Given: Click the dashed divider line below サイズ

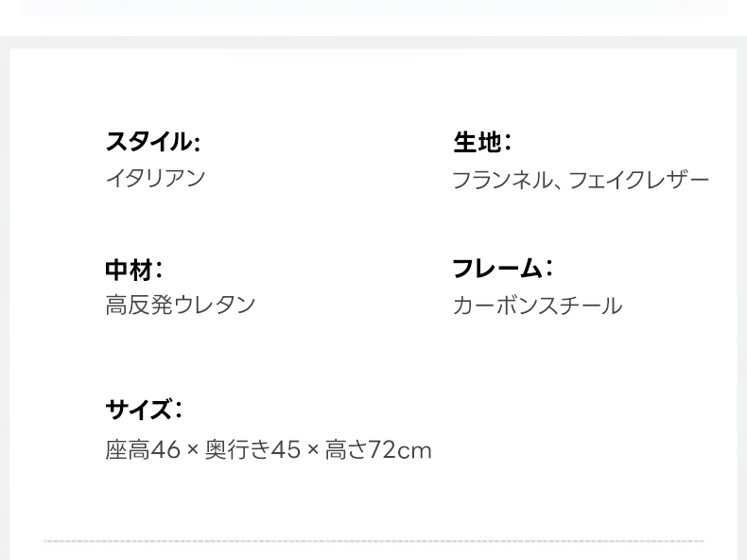Looking at the screenshot, I should (373, 541).
